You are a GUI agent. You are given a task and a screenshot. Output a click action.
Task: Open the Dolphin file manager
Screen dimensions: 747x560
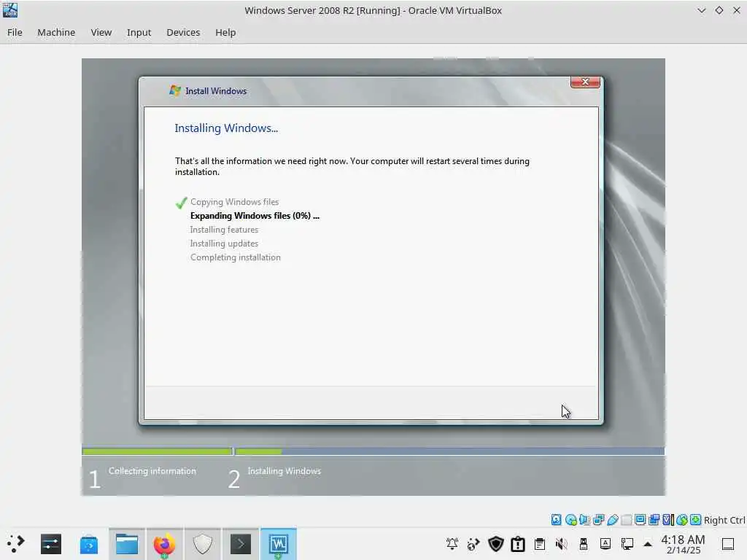point(127,544)
